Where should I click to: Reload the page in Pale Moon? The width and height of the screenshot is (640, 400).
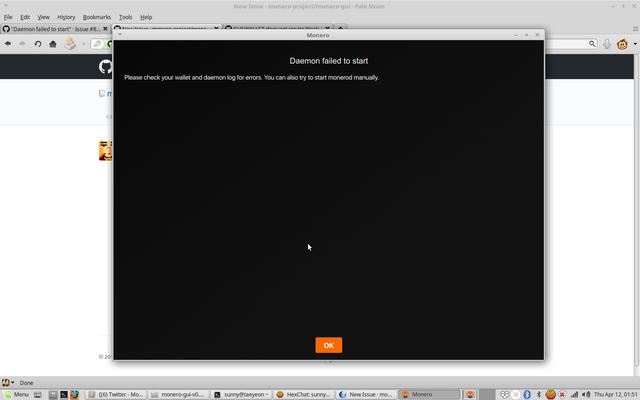[38, 44]
